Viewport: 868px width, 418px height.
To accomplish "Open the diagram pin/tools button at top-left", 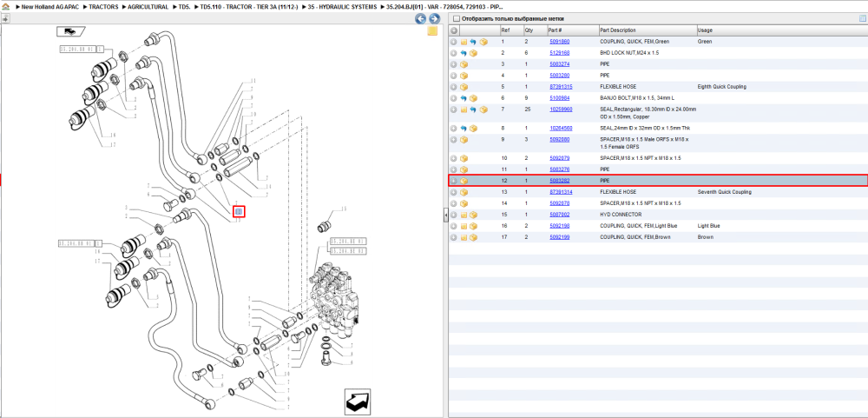I will point(5,19).
